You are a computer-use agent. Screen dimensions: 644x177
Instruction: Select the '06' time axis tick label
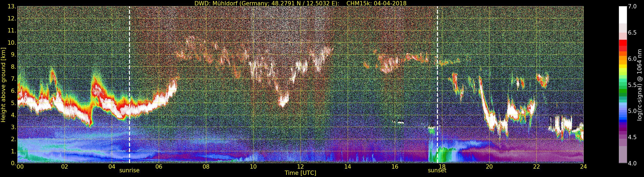159,167
